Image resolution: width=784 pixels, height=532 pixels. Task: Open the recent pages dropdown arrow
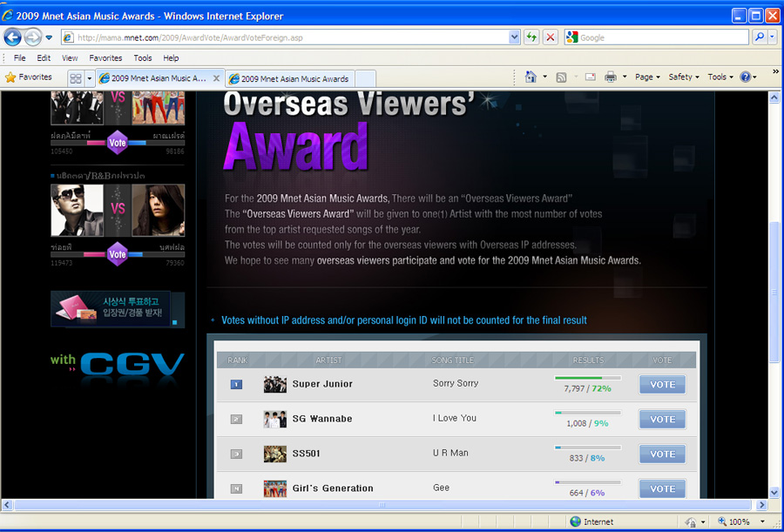[49, 37]
